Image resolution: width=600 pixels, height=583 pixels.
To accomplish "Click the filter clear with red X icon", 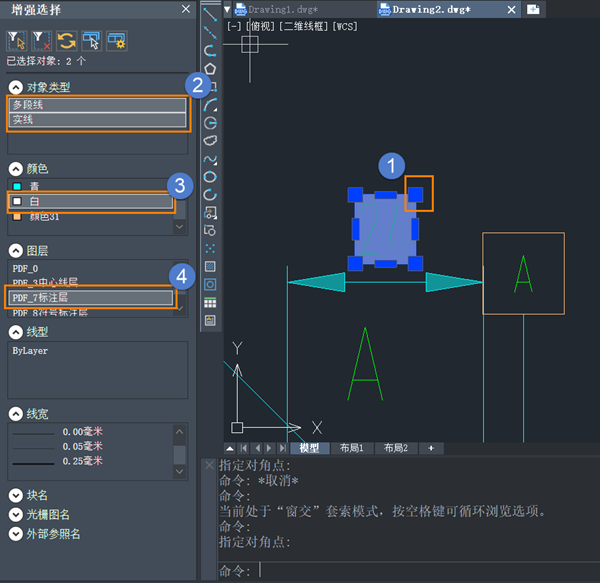I will [x=41, y=41].
